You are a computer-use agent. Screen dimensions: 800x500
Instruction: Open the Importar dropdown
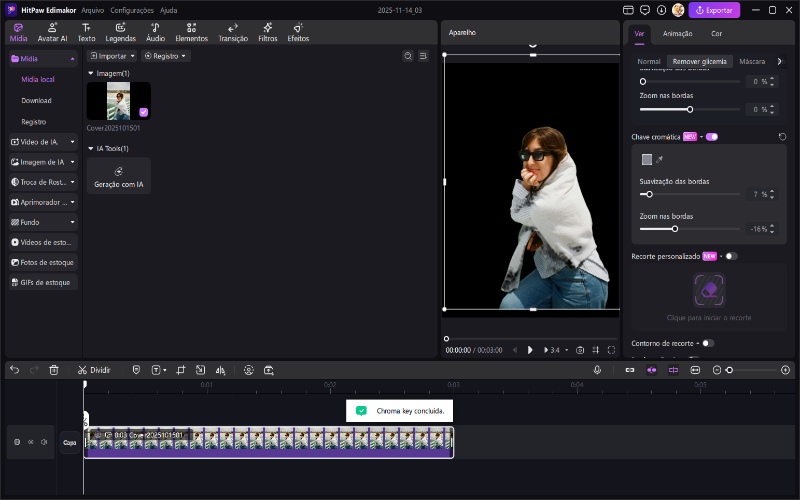[x=112, y=56]
